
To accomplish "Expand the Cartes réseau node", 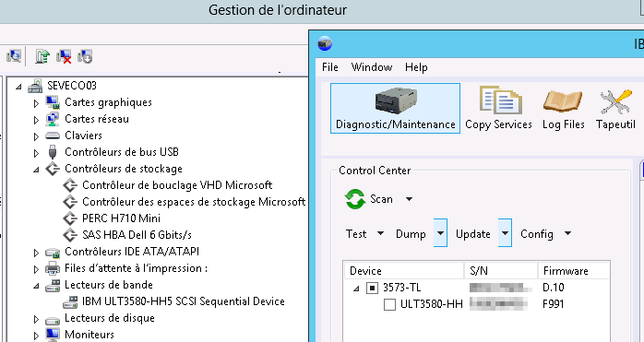I will [36, 120].
